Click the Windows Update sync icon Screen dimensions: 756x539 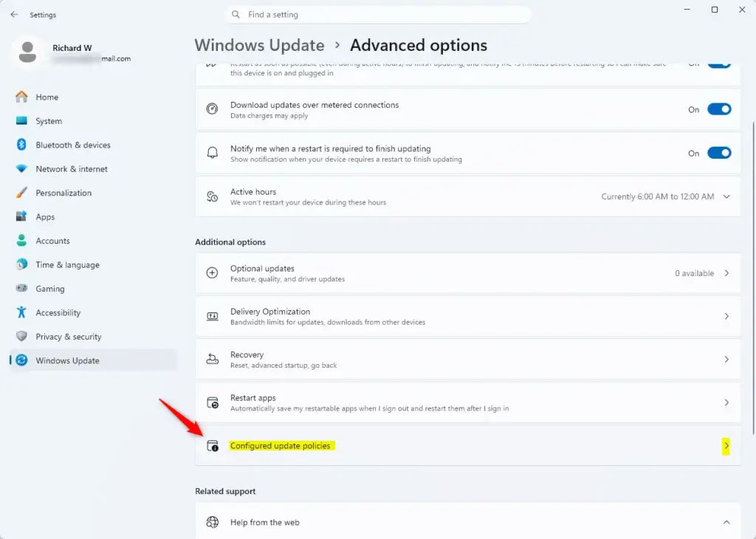pyautogui.click(x=21, y=360)
